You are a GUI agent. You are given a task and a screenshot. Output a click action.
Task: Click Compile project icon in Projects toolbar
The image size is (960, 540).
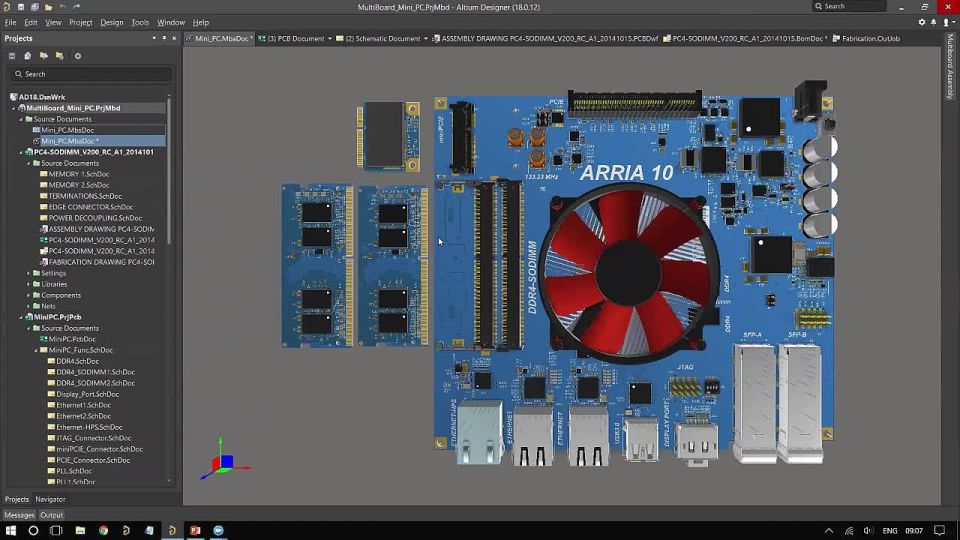pyautogui.click(x=28, y=56)
